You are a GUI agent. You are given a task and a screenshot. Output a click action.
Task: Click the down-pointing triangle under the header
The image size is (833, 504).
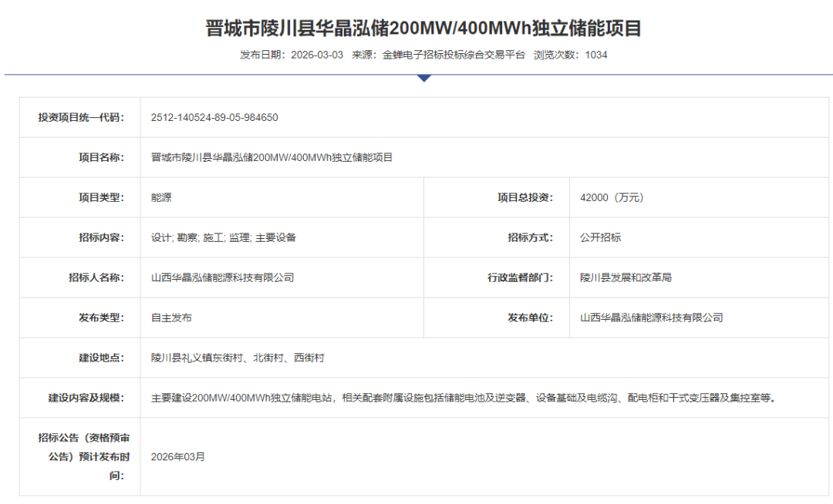[x=423, y=78]
